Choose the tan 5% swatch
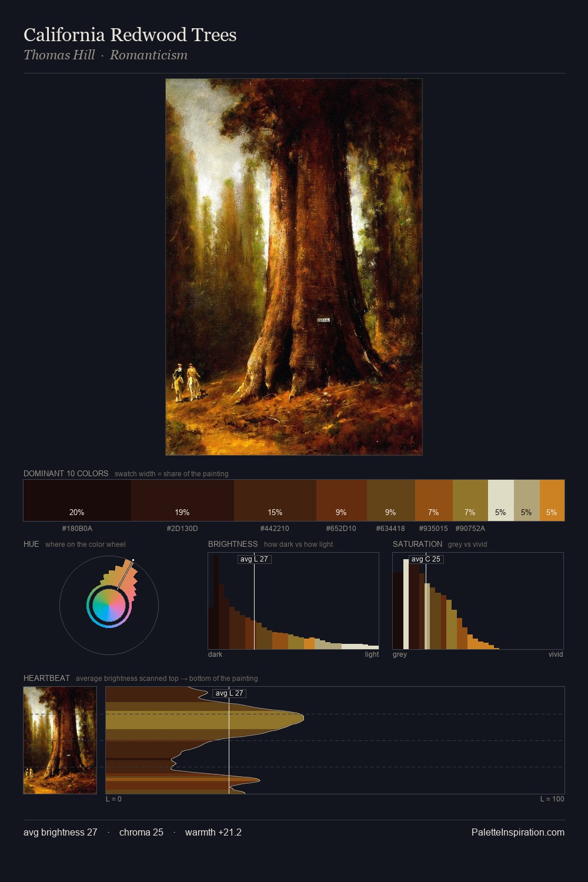The height and width of the screenshot is (882, 588). point(527,500)
